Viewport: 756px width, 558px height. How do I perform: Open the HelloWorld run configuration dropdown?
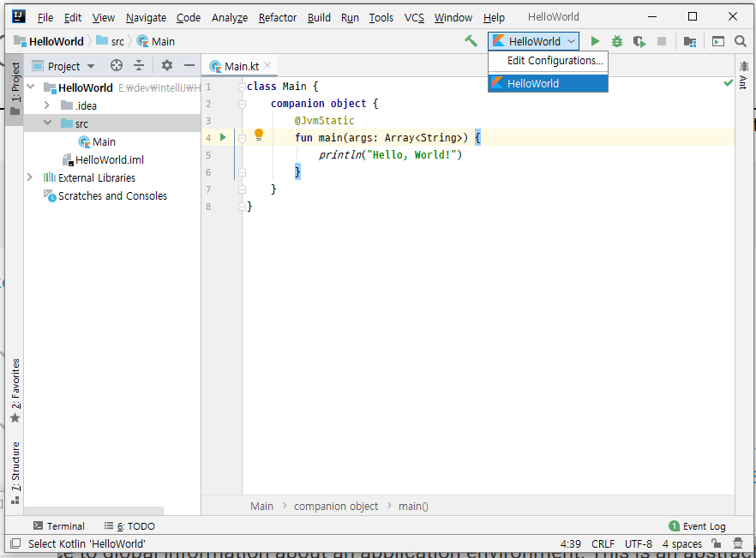[533, 41]
